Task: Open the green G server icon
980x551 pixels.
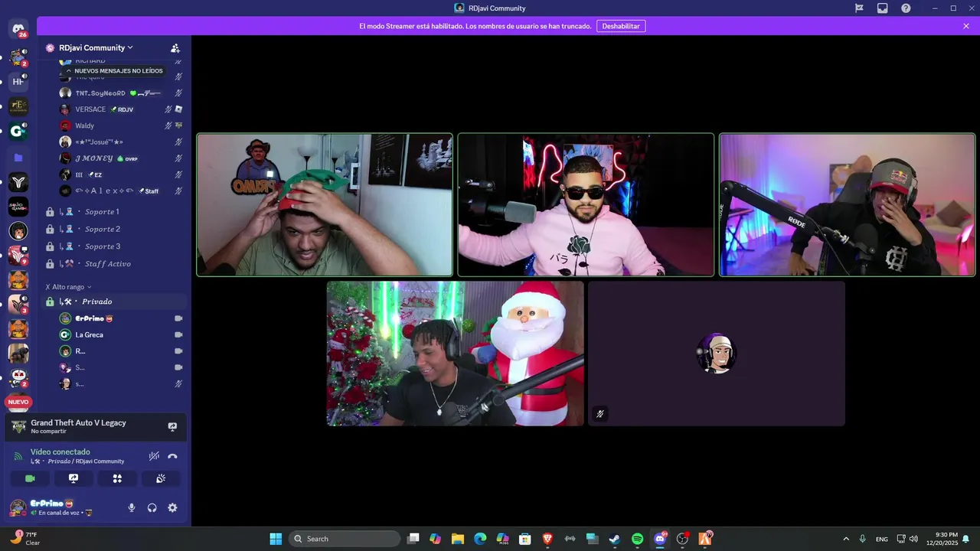Action: click(x=18, y=132)
